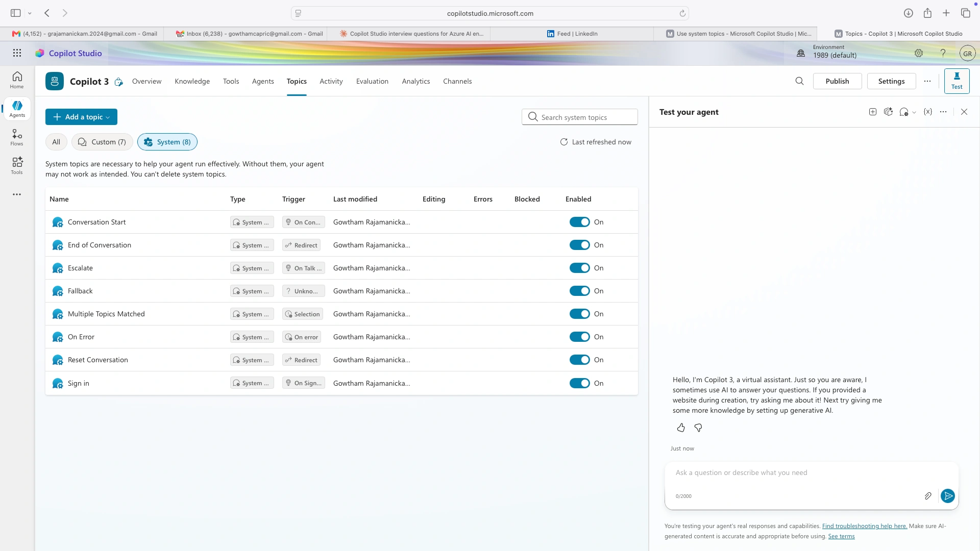
Task: Open the Microsoft app launcher waffle
Action: tap(17, 53)
